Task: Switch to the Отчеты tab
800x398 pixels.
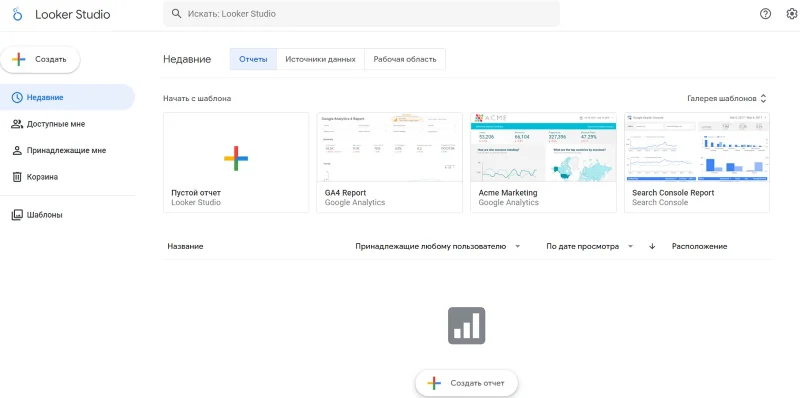Action: [253, 59]
